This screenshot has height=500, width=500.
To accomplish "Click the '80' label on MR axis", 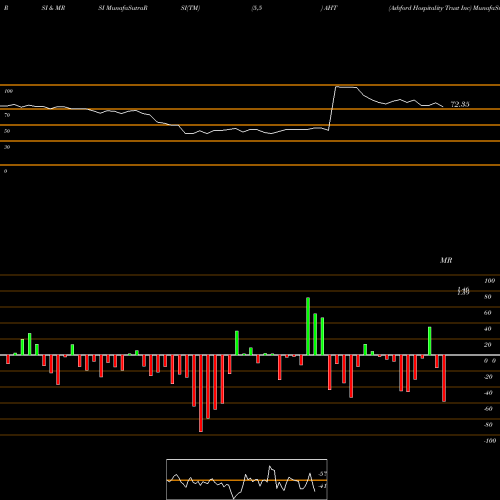I will (x=488, y=297).
